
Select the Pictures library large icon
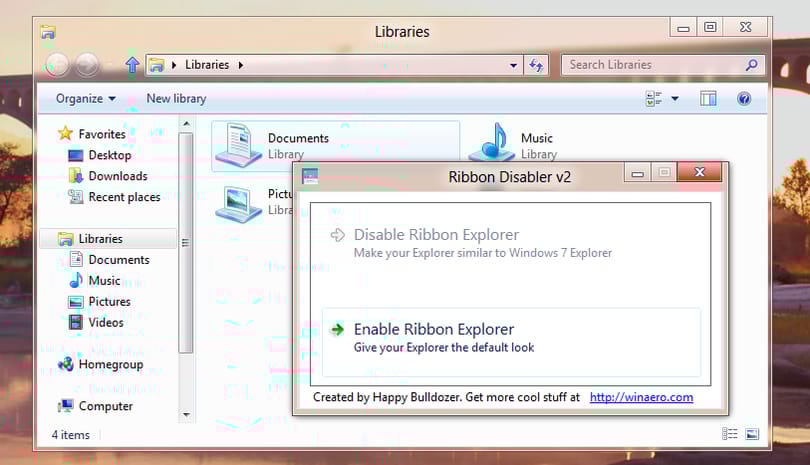tap(239, 204)
